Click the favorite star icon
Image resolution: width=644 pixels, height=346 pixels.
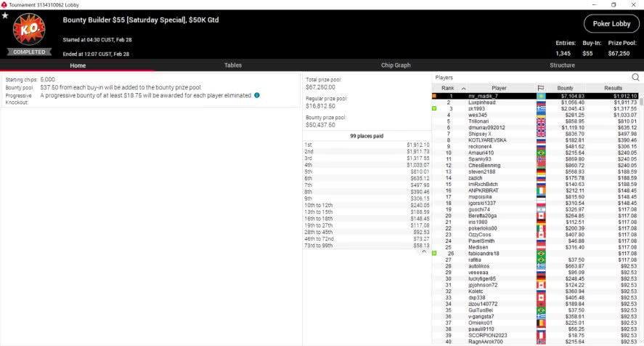7,15
